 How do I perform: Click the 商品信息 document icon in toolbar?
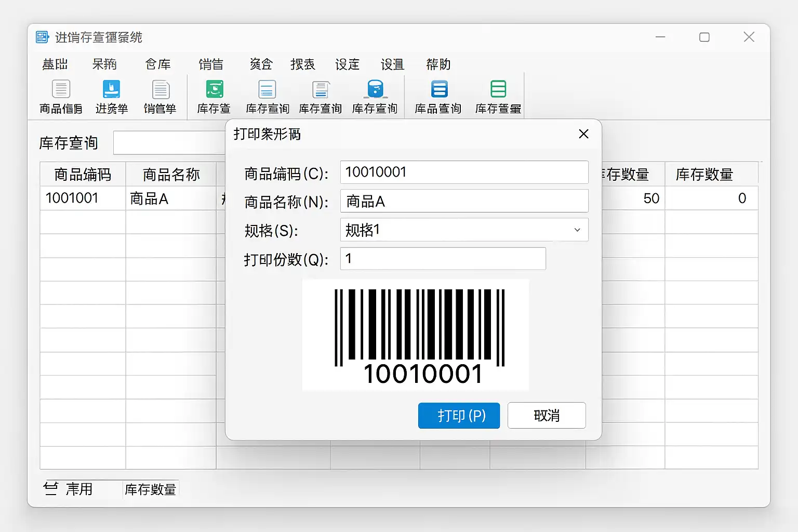point(61,89)
